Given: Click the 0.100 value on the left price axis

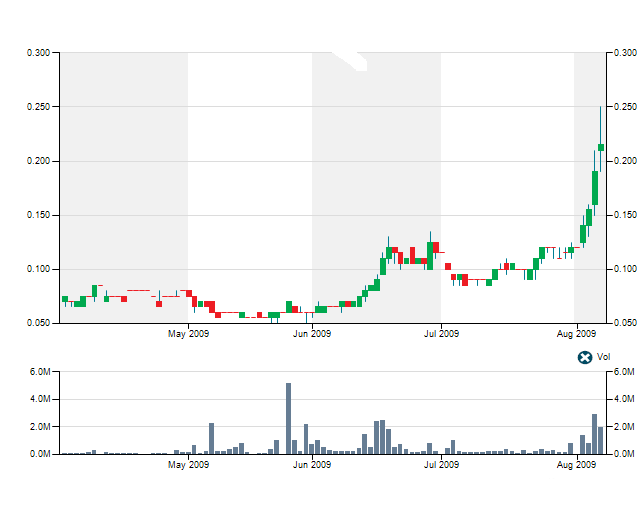Looking at the screenshot, I should click(38, 269).
